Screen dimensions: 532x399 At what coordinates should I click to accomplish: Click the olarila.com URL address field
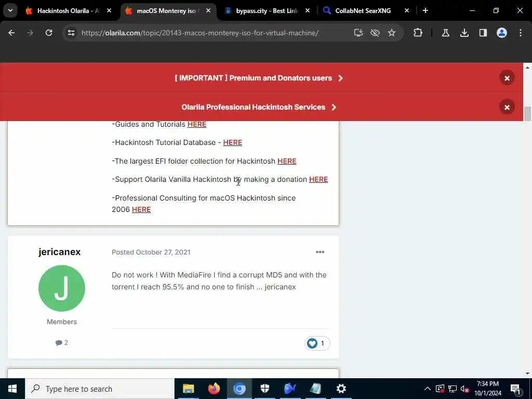(x=200, y=33)
